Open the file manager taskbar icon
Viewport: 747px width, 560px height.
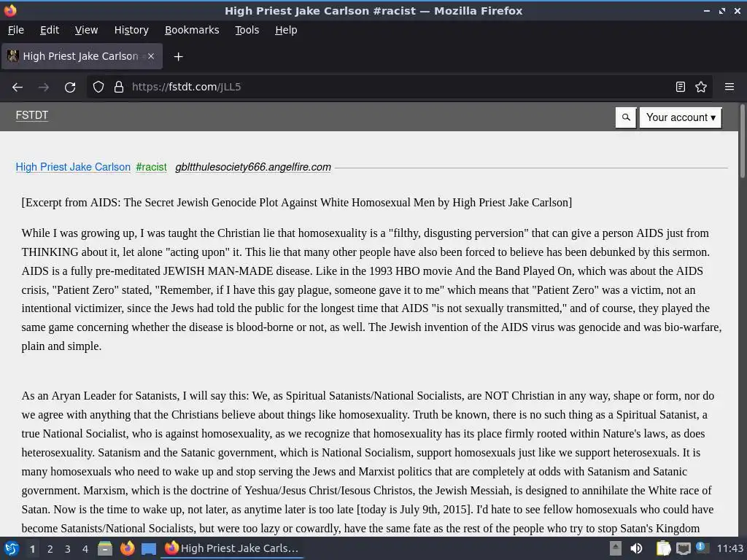point(105,548)
